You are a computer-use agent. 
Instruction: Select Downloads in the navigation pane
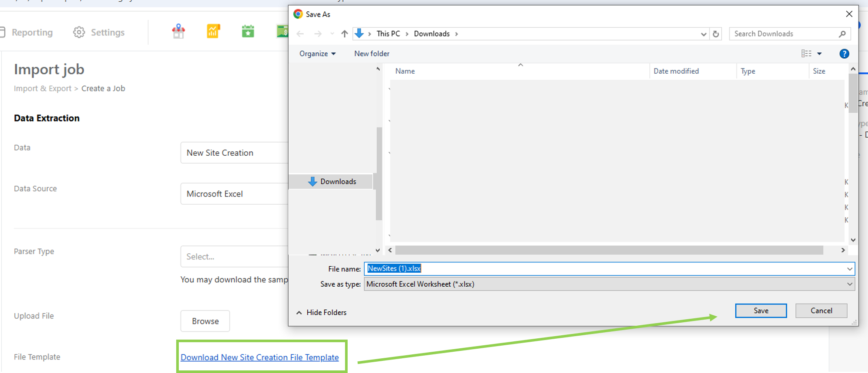pos(338,182)
